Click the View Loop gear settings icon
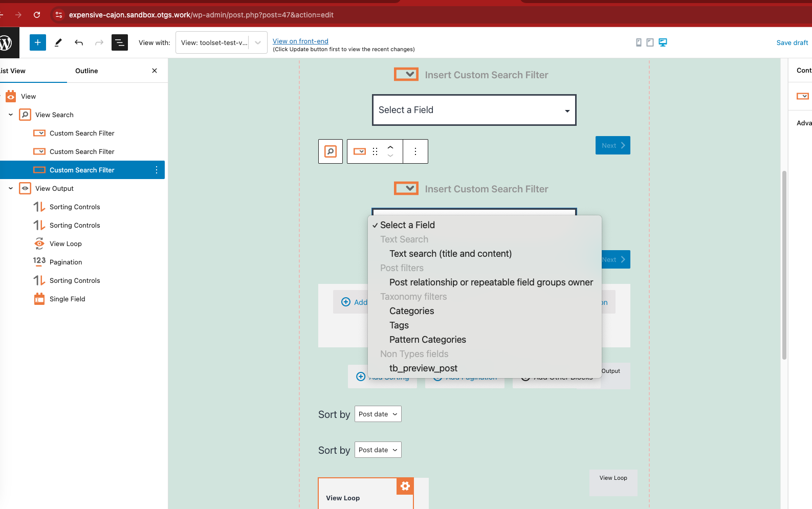 click(x=405, y=486)
